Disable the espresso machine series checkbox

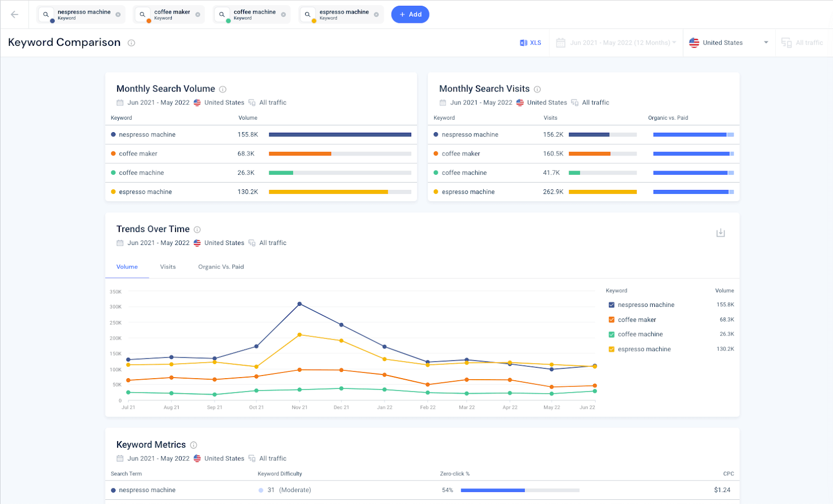click(611, 349)
